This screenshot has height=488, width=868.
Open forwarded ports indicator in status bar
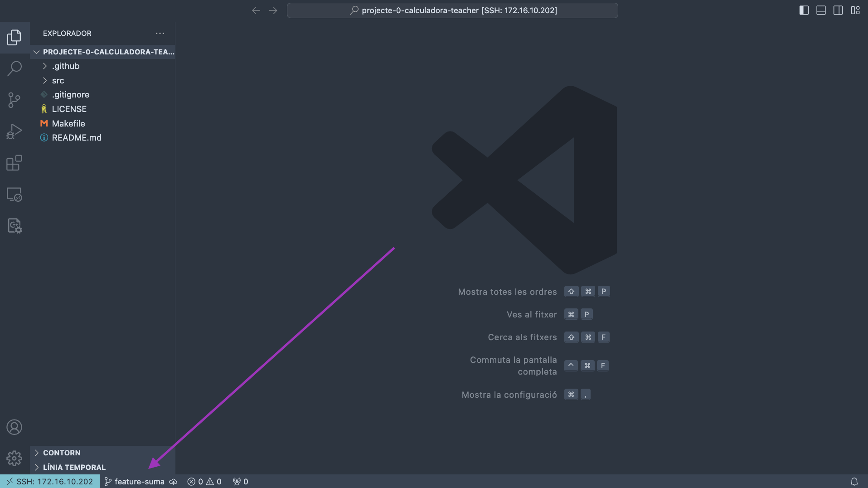pos(241,482)
